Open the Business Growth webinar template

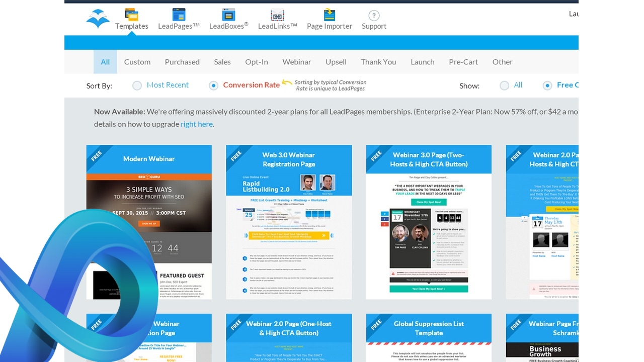[542, 338]
